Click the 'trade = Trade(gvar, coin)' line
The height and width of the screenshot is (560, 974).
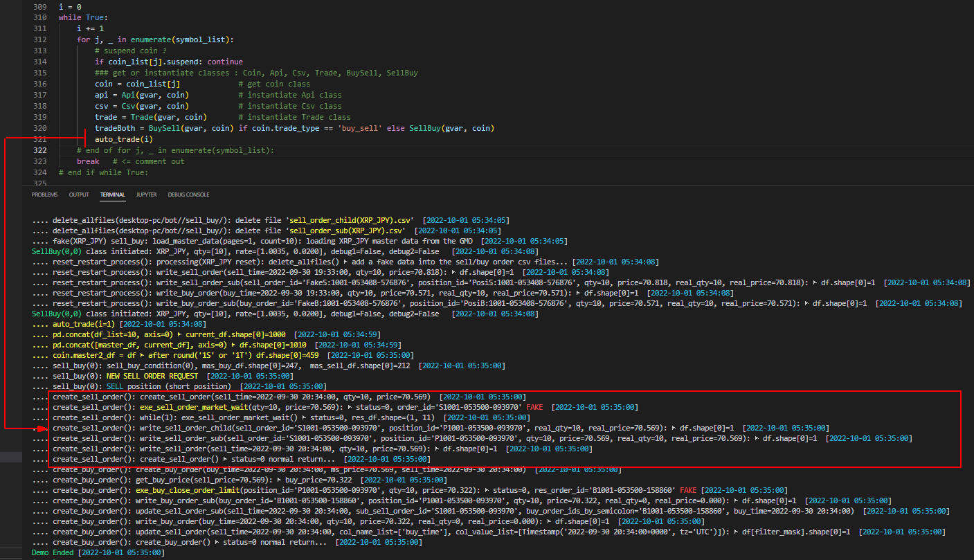(150, 117)
